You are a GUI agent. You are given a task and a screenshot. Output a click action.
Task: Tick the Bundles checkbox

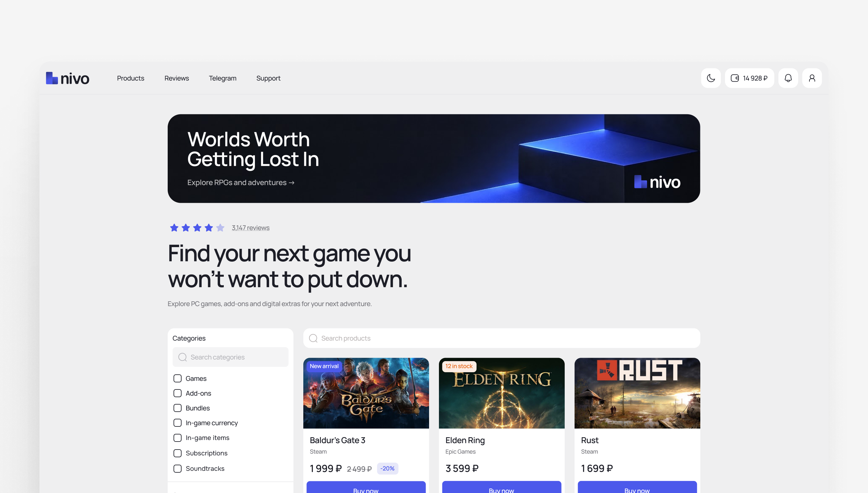[x=178, y=408]
